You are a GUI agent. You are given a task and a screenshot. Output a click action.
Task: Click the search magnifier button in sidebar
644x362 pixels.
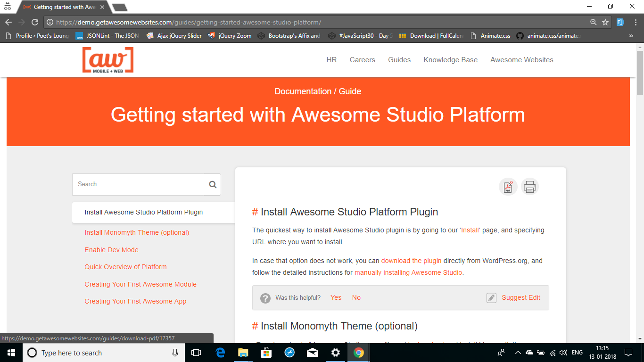(x=213, y=185)
